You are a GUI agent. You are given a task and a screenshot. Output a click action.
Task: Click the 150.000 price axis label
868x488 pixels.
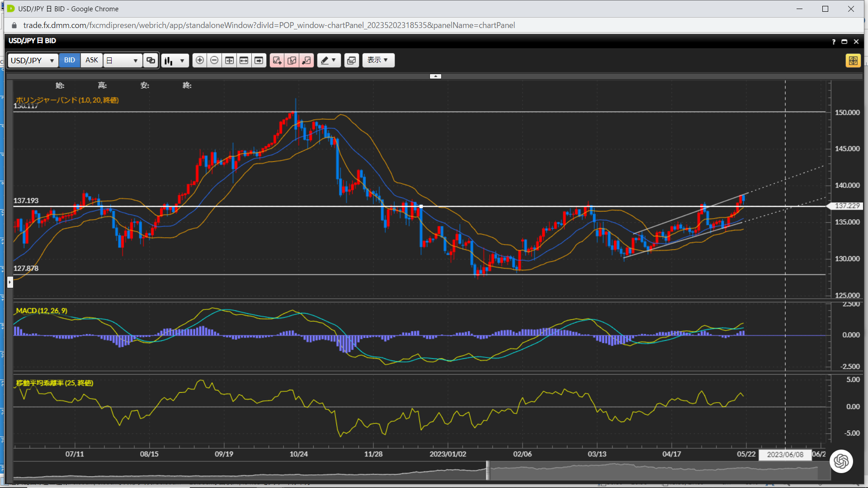pos(847,113)
